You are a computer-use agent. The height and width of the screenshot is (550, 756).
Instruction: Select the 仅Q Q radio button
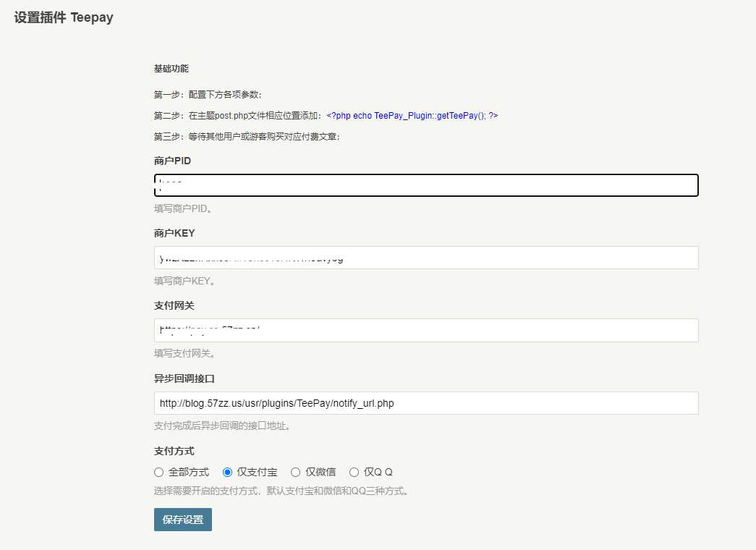pos(354,472)
